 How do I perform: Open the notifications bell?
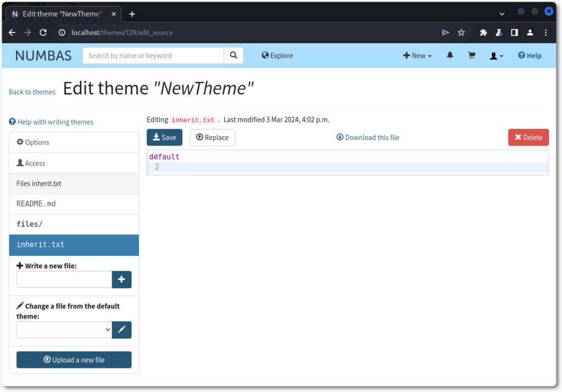tap(450, 55)
